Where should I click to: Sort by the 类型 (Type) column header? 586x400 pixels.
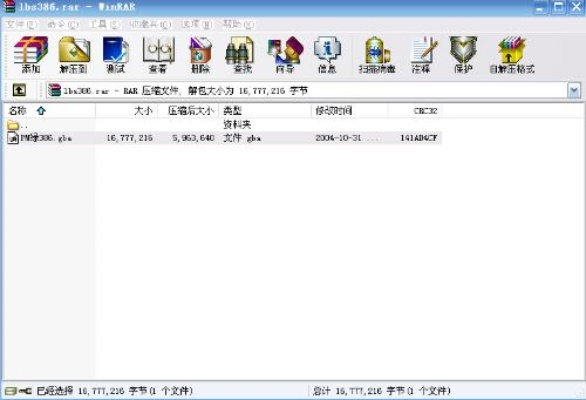[265, 111]
